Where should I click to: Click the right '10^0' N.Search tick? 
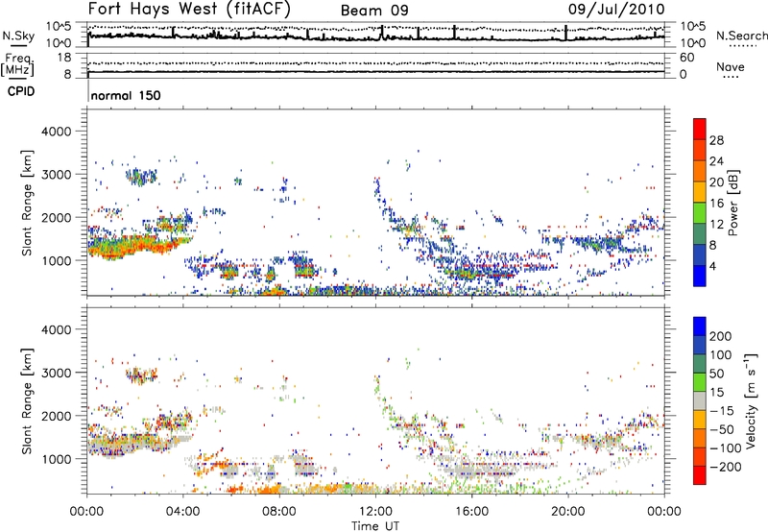(x=692, y=43)
